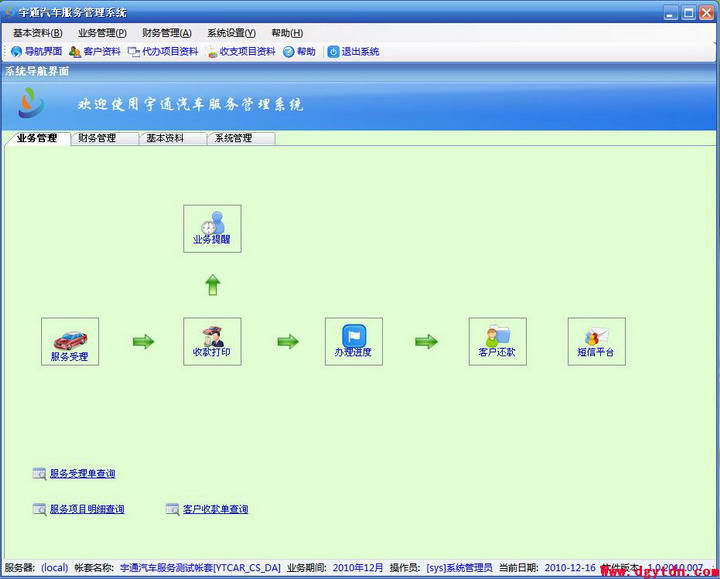Open the 服务项目明细查询 link
This screenshot has width=720, height=579.
coord(87,509)
